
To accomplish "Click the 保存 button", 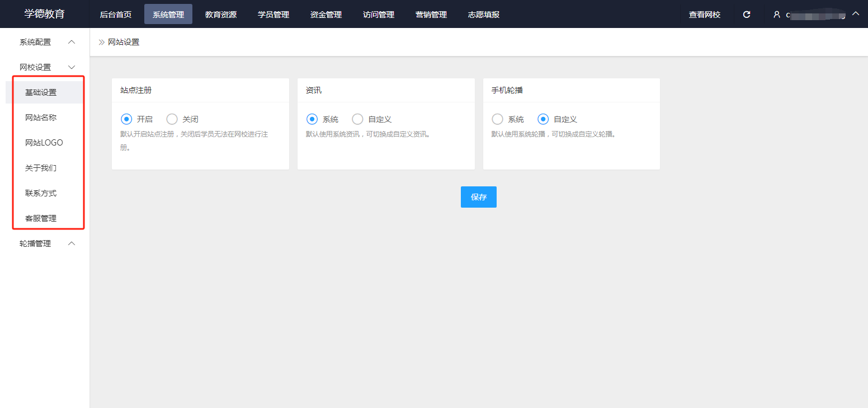I will pos(479,197).
